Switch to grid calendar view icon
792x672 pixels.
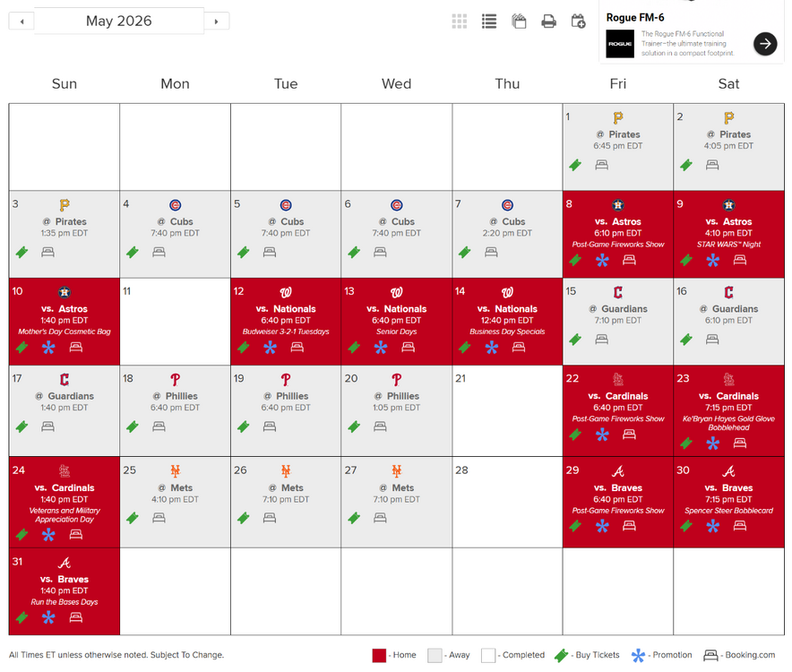[x=459, y=22]
